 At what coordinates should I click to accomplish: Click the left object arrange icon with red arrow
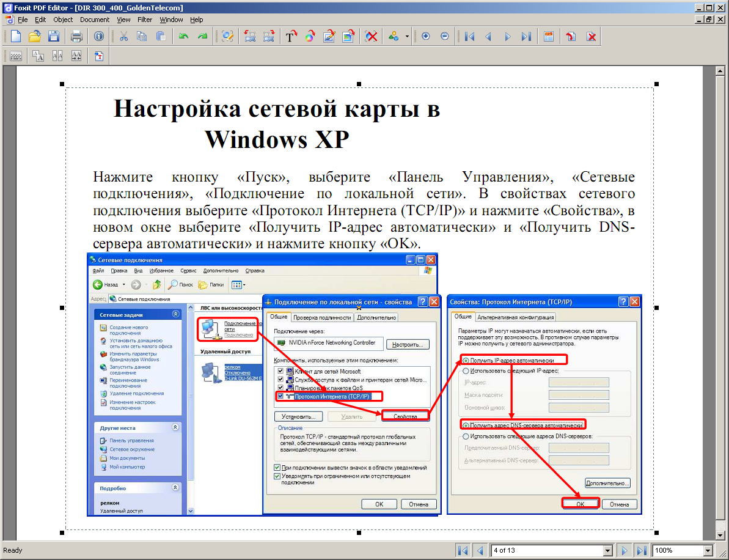point(250,36)
